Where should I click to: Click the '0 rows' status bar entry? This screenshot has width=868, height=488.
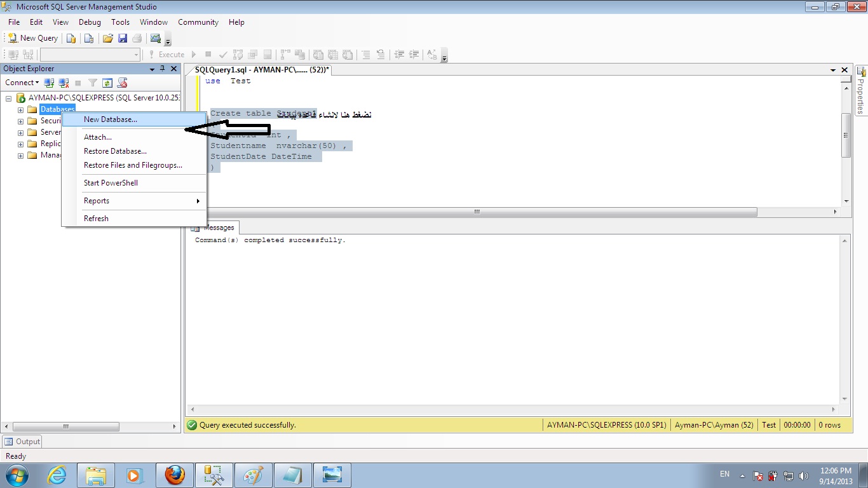pos(829,425)
